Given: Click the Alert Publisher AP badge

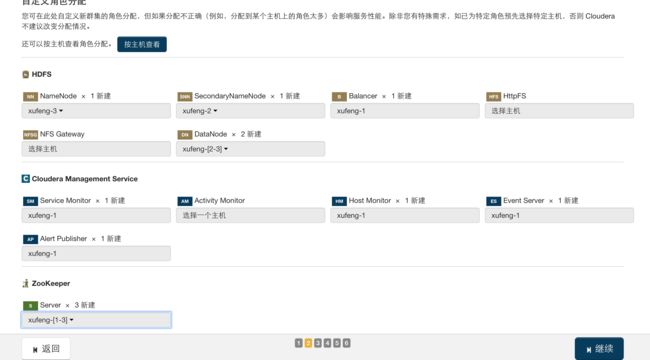Looking at the screenshot, I should 30,239.
